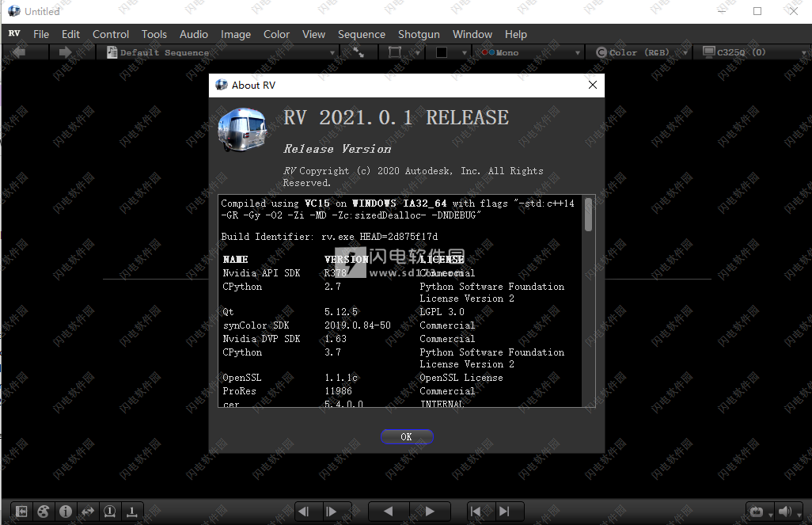Play forward
This screenshot has height=525, width=812.
(430, 512)
